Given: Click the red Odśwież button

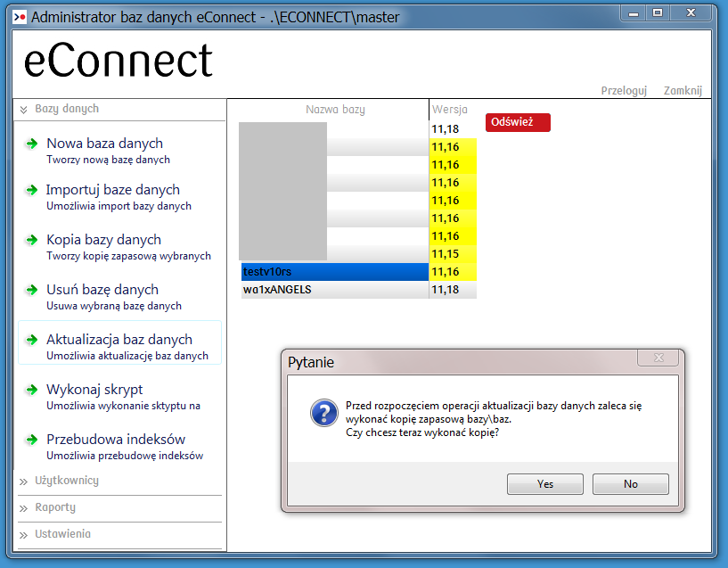Looking at the screenshot, I should (x=518, y=122).
